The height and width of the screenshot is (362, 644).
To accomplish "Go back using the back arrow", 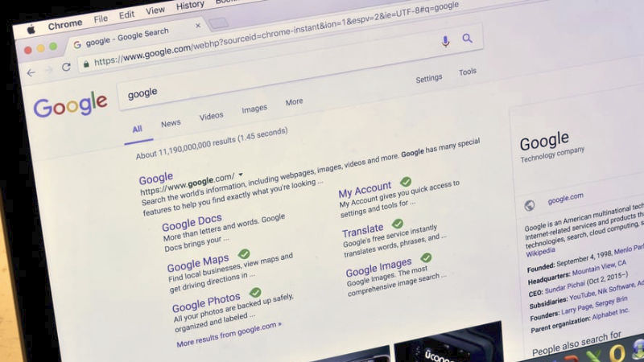I will click(x=31, y=73).
